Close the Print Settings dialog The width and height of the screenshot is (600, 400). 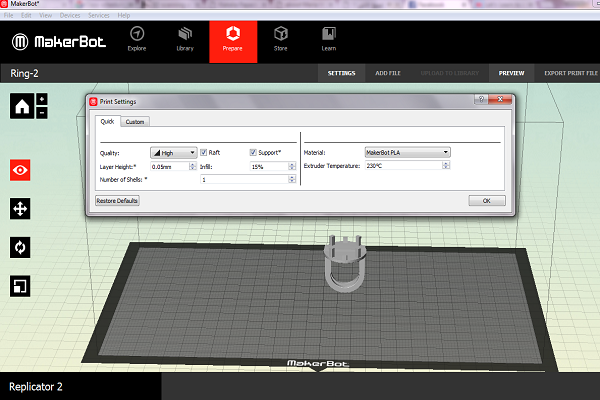[x=500, y=99]
